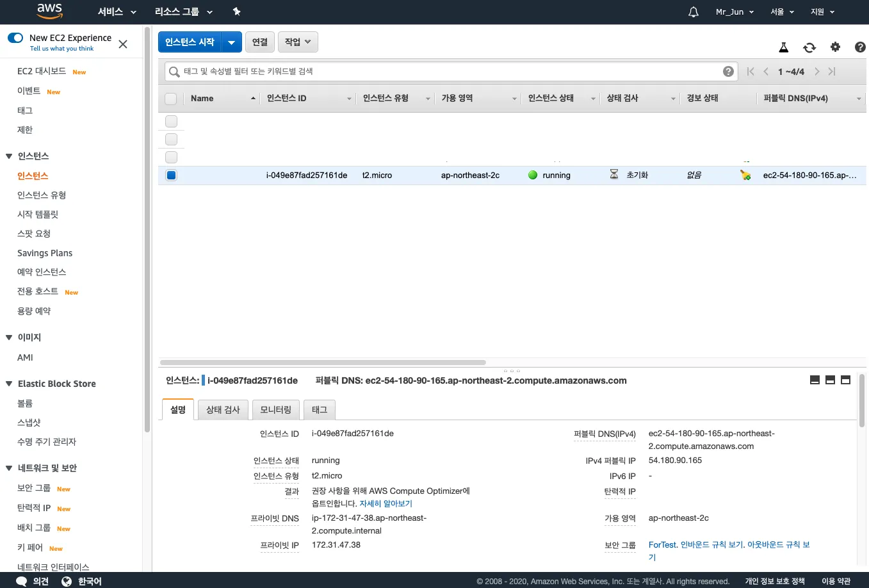Refresh the instance list
The image size is (869, 588).
809,47
